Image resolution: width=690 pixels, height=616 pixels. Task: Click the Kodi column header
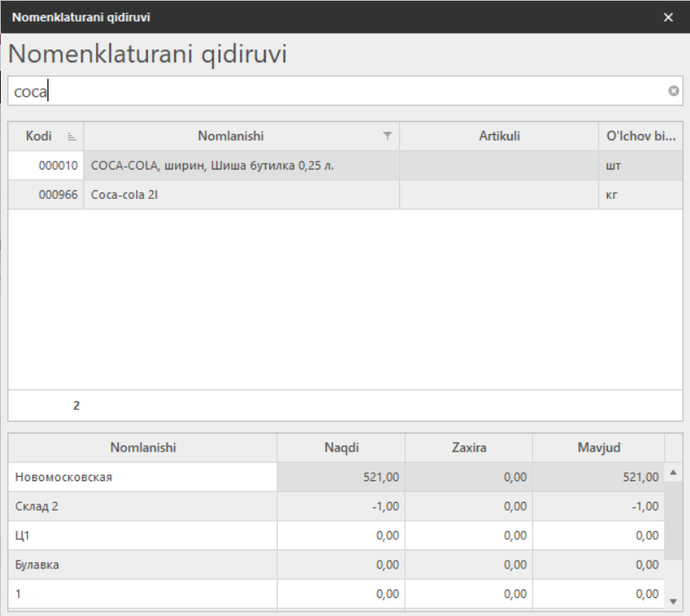point(46,137)
